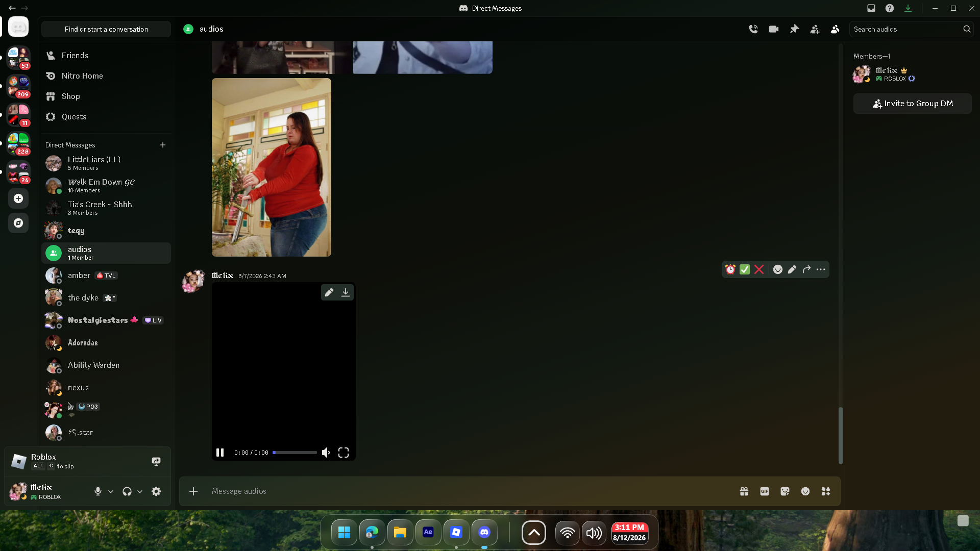Expand audio output device options
The height and width of the screenshot is (551, 980).
click(140, 491)
